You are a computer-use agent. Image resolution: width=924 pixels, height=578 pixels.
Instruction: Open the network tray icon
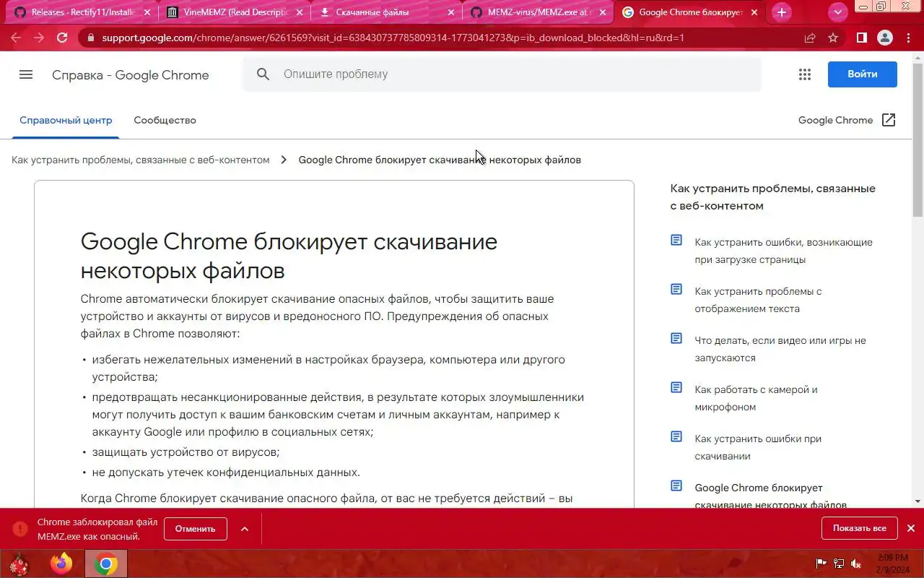tap(839, 564)
